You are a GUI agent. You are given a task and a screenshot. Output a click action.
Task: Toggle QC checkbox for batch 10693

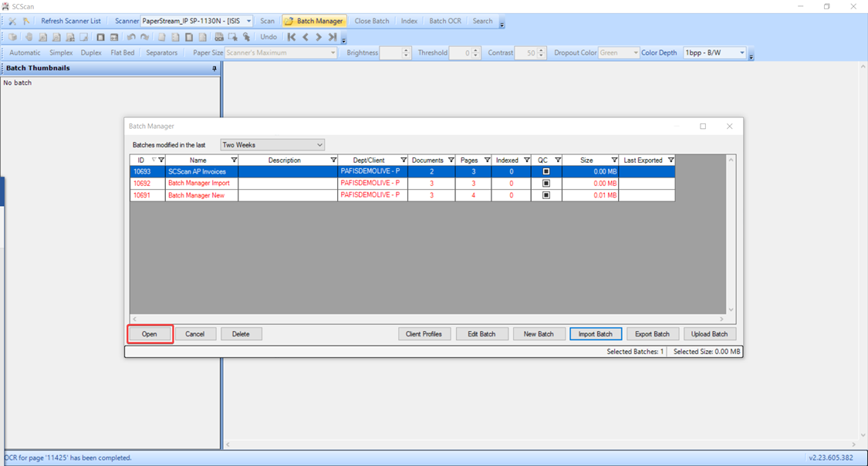546,172
